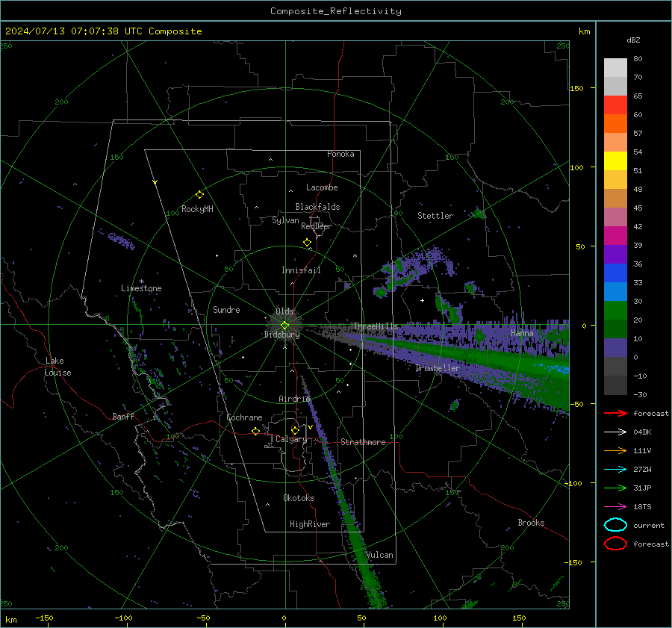Click the ThreeHills town label
The width and height of the screenshot is (672, 628).
(x=376, y=326)
